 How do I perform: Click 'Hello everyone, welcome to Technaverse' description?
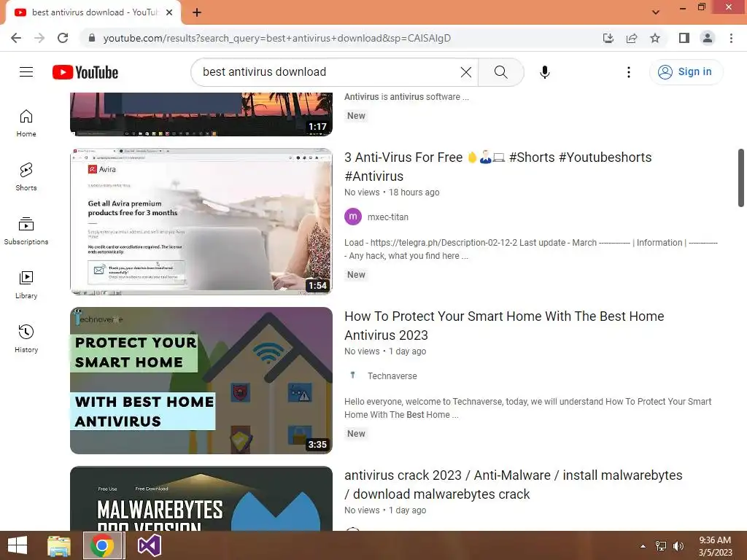click(528, 408)
